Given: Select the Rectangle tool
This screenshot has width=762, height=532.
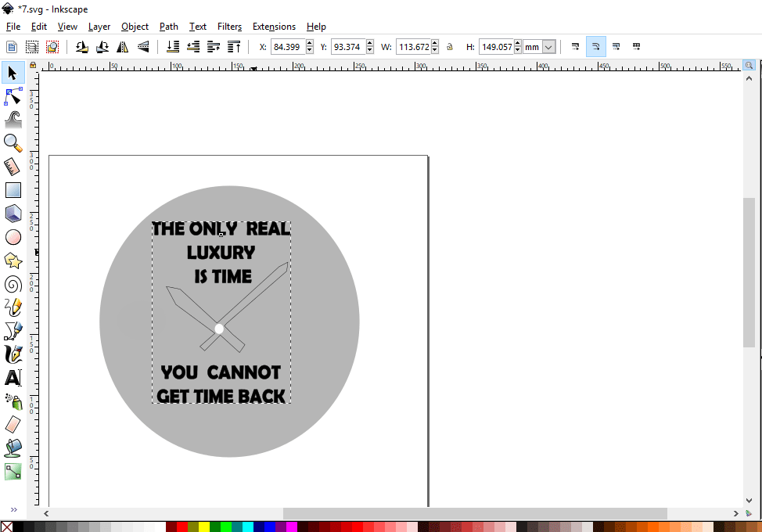Looking at the screenshot, I should [13, 190].
